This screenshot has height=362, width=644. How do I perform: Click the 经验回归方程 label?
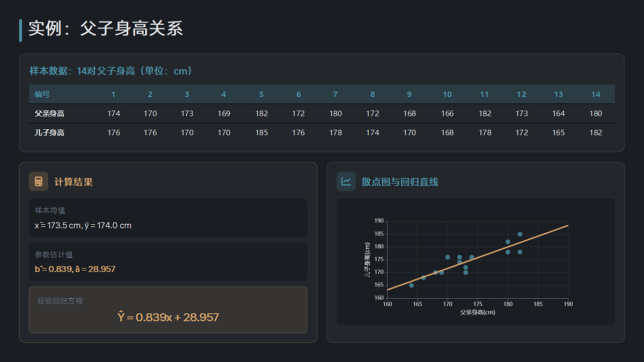click(x=60, y=301)
